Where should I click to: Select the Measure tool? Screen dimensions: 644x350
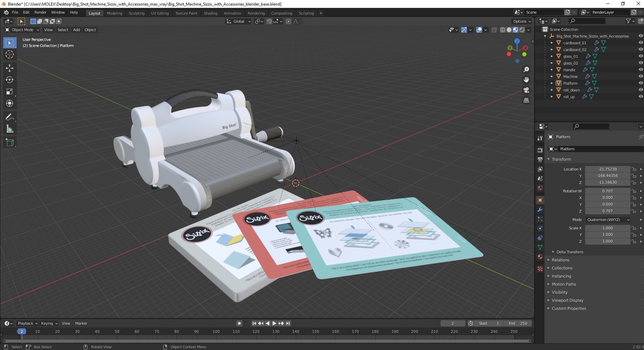click(x=9, y=129)
